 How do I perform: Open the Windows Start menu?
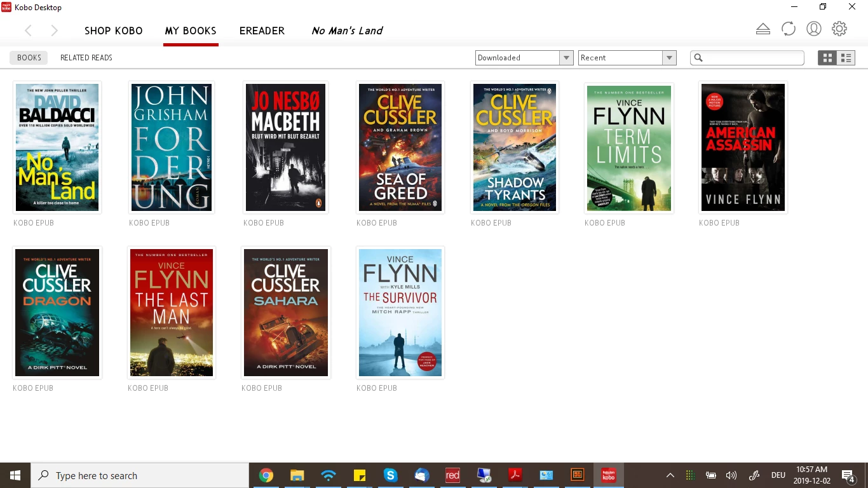[x=15, y=475]
